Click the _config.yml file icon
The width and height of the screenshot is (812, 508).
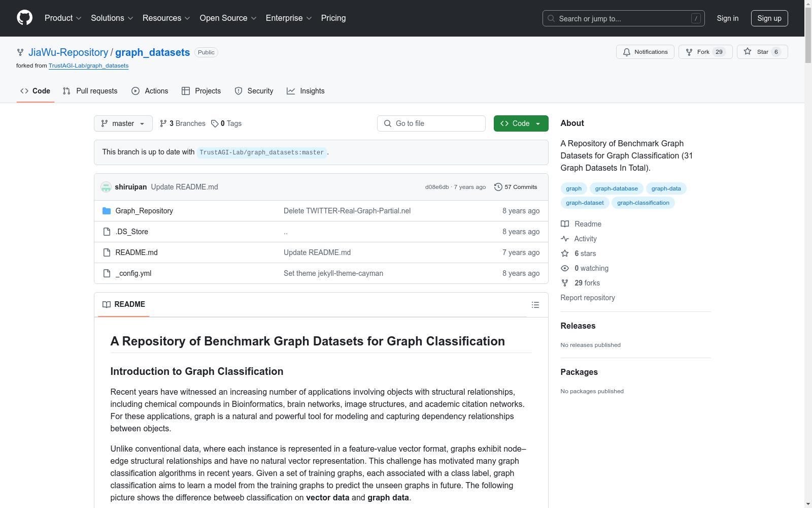(x=107, y=273)
